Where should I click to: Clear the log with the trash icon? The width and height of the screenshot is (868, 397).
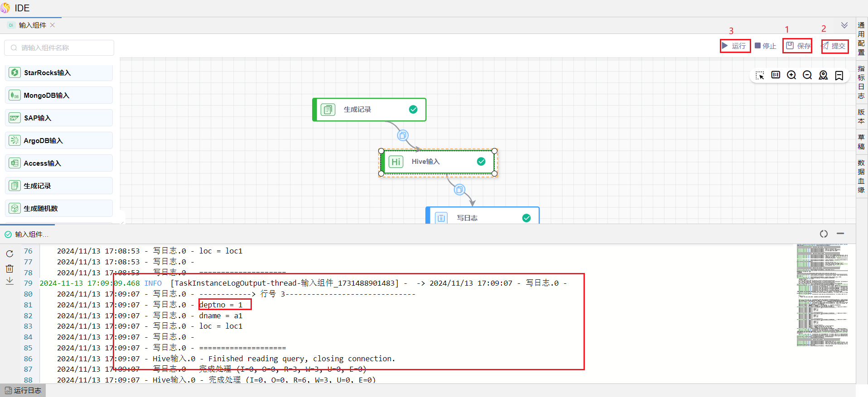(x=10, y=268)
